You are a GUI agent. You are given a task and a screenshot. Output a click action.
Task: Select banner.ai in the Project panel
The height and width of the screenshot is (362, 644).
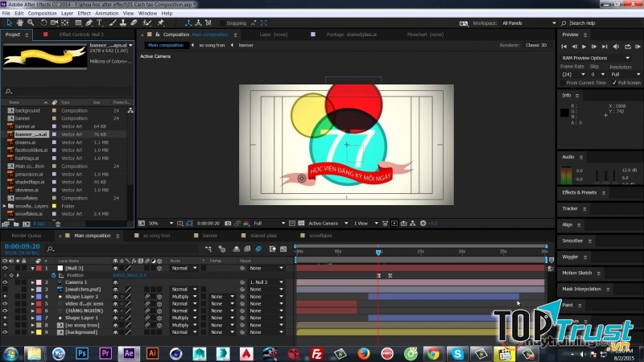(x=25, y=126)
